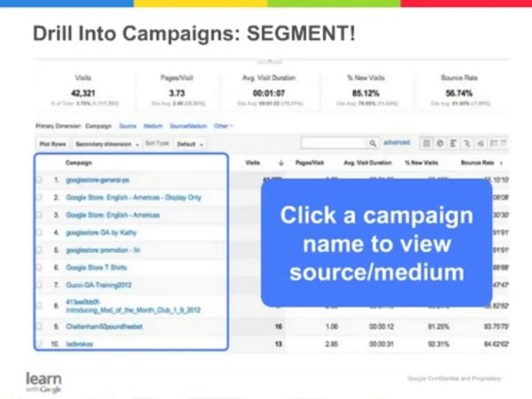Open the advanced filter link
This screenshot has height=399, width=532.
click(397, 142)
